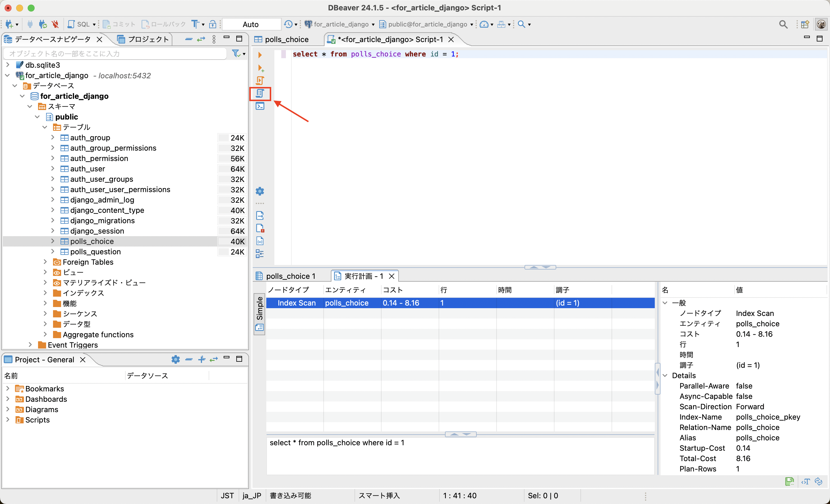
Task: Click the Execute SQL statement arrow icon
Action: pos(260,54)
